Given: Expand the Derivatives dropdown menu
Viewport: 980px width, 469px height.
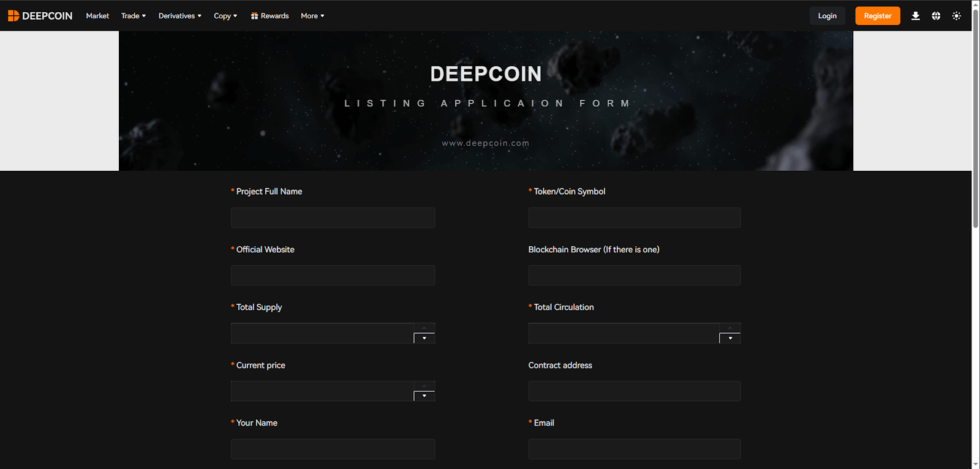Looking at the screenshot, I should (x=179, y=16).
